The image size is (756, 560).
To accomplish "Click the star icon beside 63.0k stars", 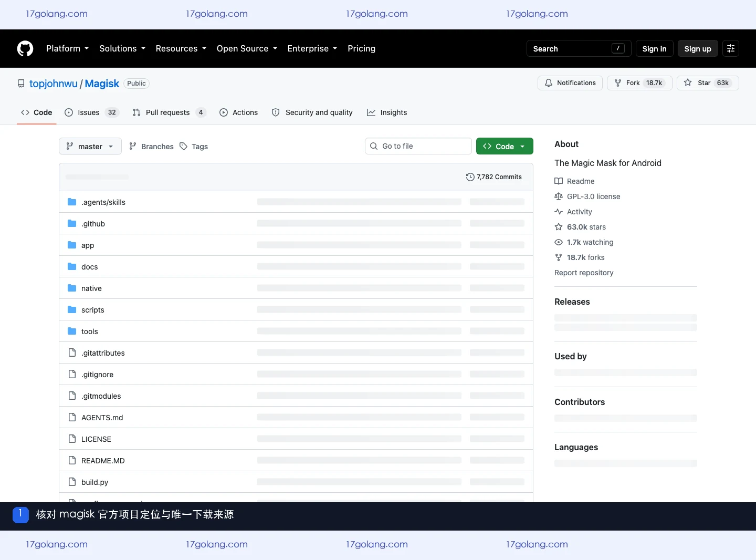I will pyautogui.click(x=559, y=227).
